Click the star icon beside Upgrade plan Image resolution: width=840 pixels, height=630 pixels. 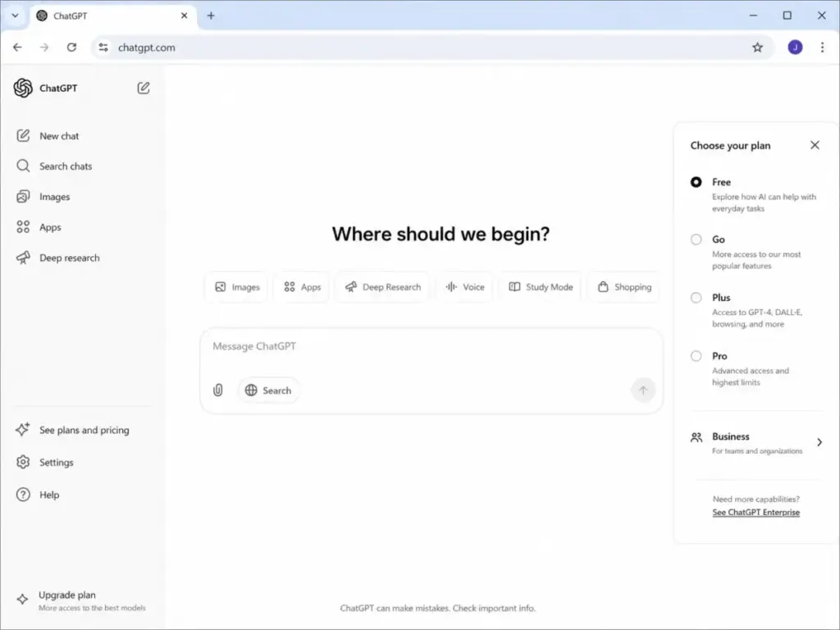tap(22, 599)
